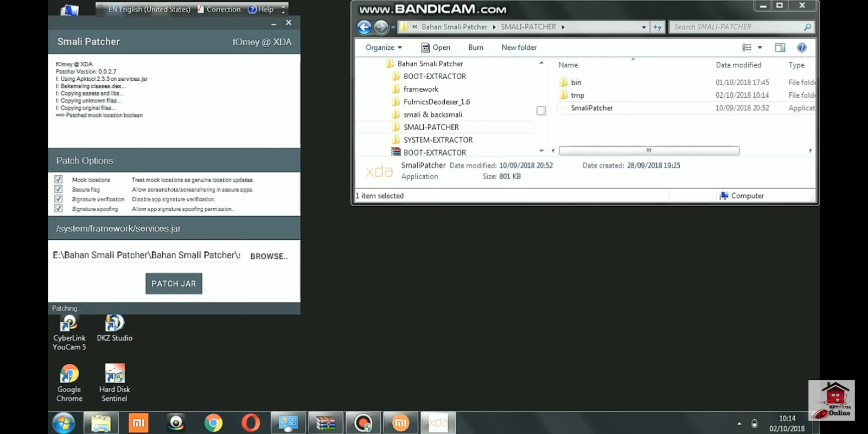Sort files by Date modified column

coord(738,65)
